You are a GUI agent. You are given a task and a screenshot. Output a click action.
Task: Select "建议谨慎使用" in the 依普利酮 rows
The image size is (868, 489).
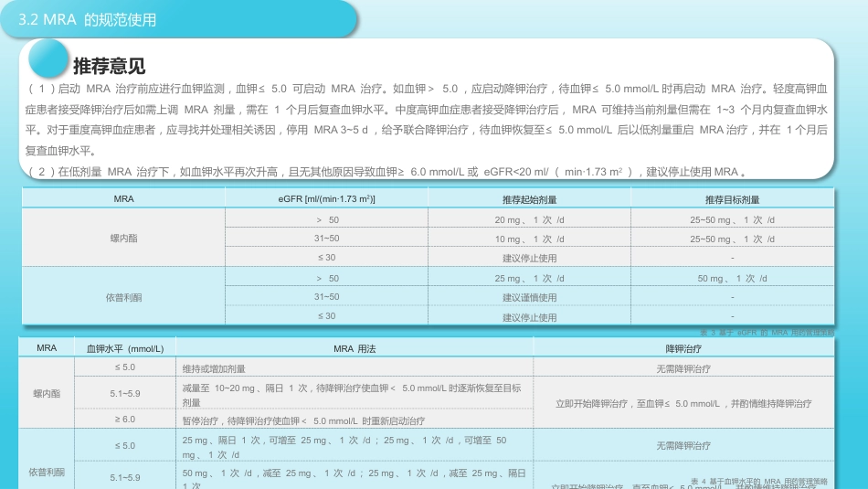pos(529,298)
